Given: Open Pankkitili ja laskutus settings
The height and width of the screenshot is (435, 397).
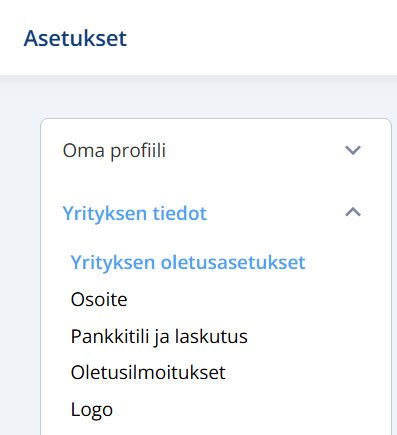Looking at the screenshot, I should [x=159, y=336].
